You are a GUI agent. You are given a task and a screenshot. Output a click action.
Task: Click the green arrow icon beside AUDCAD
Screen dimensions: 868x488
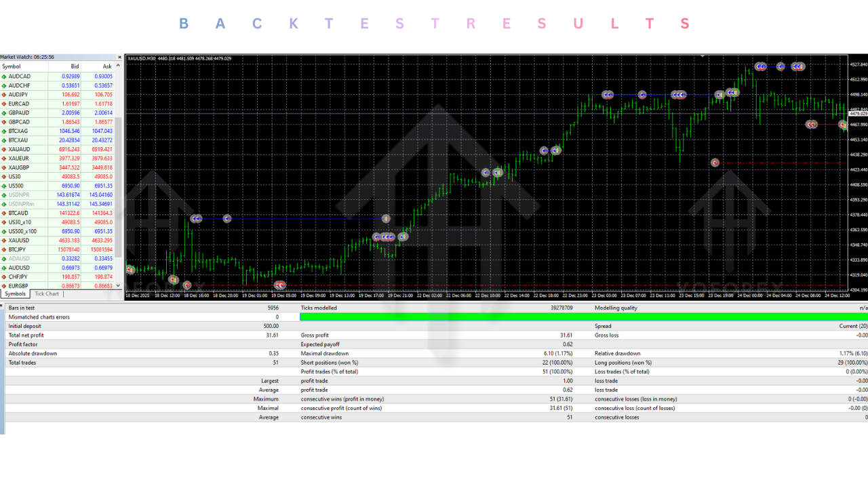point(5,75)
